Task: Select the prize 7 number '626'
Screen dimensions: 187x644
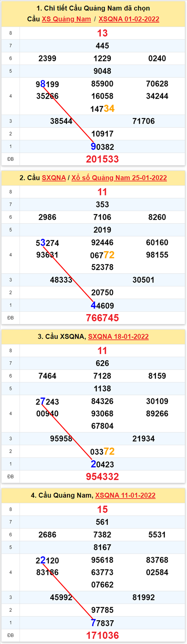Action: tap(102, 363)
